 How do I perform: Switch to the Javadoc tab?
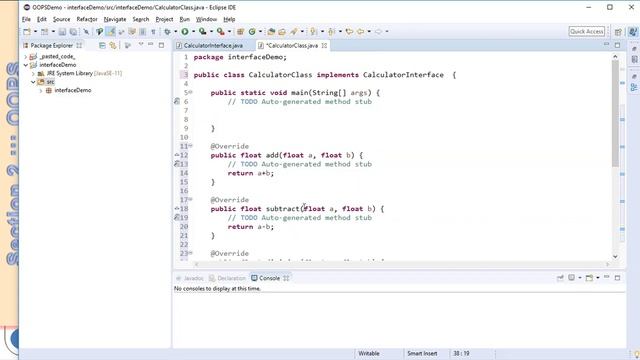(x=189, y=278)
